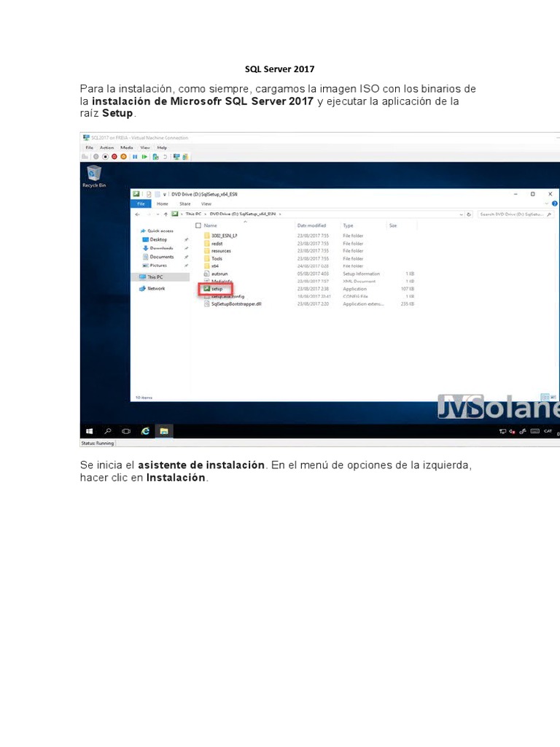Select the setup application file
Image resolution: width=560 pixels, height=747 pixels.
tap(214, 289)
